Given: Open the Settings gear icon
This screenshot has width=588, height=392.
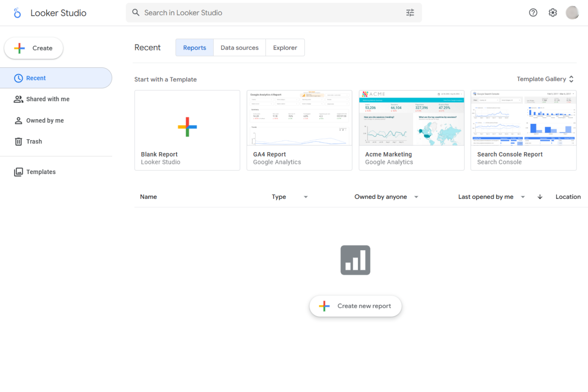Looking at the screenshot, I should tap(553, 12).
